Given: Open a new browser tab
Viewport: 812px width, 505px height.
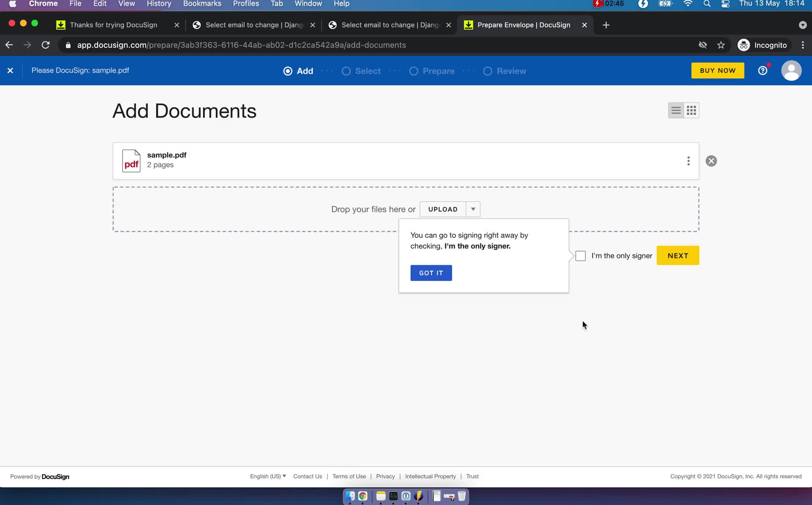Looking at the screenshot, I should (x=606, y=25).
